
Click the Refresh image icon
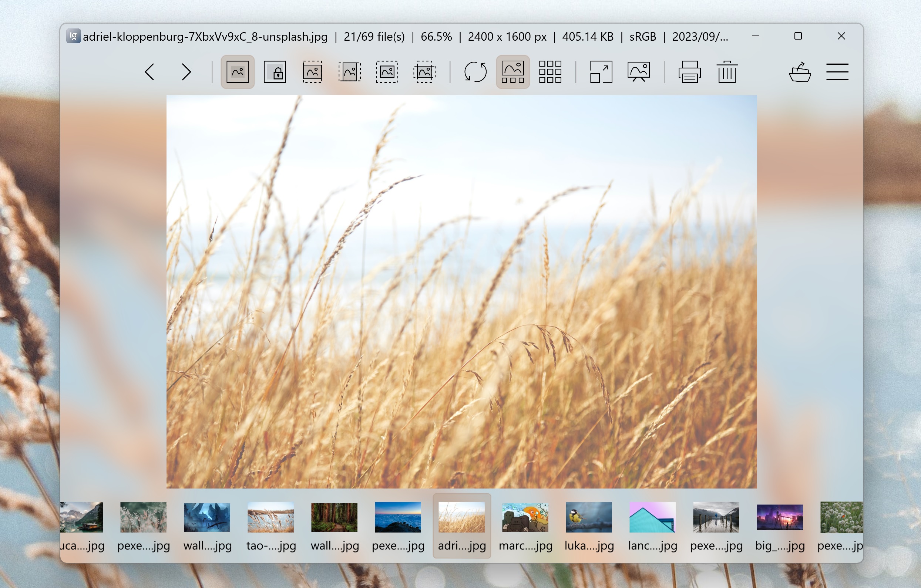tap(475, 72)
